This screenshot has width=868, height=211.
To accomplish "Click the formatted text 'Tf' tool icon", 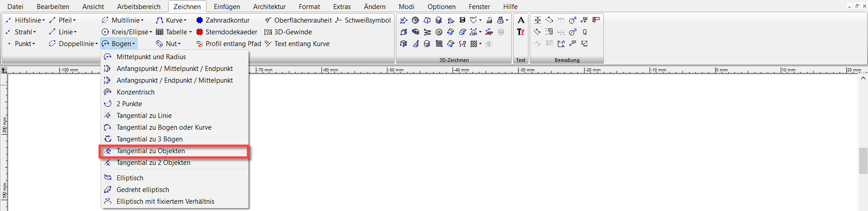I will [521, 32].
